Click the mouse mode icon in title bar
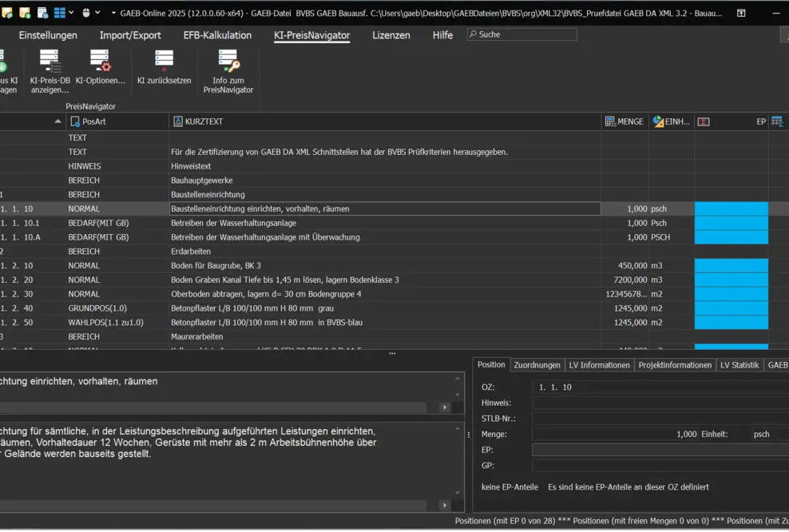Viewport: 789px width, 532px height. pyautogui.click(x=86, y=13)
